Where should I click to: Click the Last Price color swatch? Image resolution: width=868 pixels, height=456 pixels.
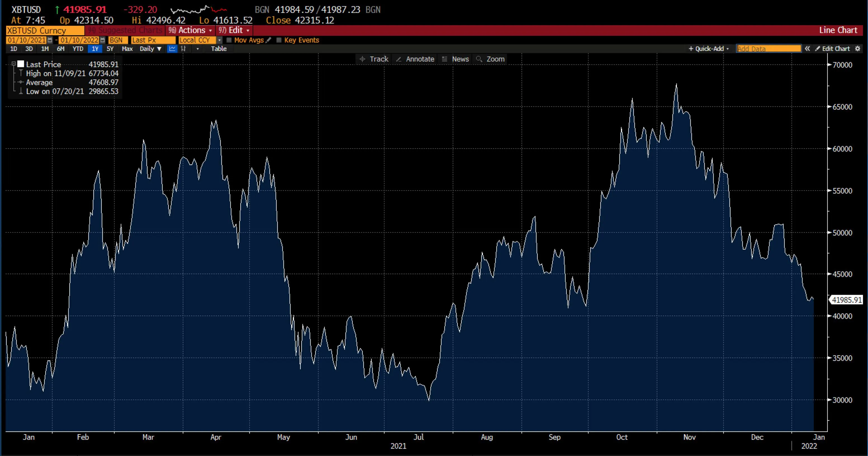point(21,64)
